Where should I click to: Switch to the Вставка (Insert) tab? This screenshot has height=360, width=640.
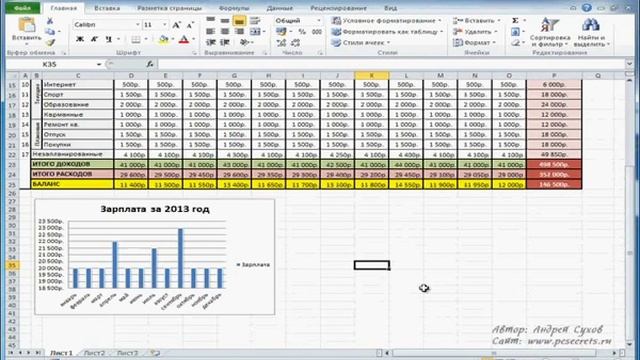pos(107,8)
